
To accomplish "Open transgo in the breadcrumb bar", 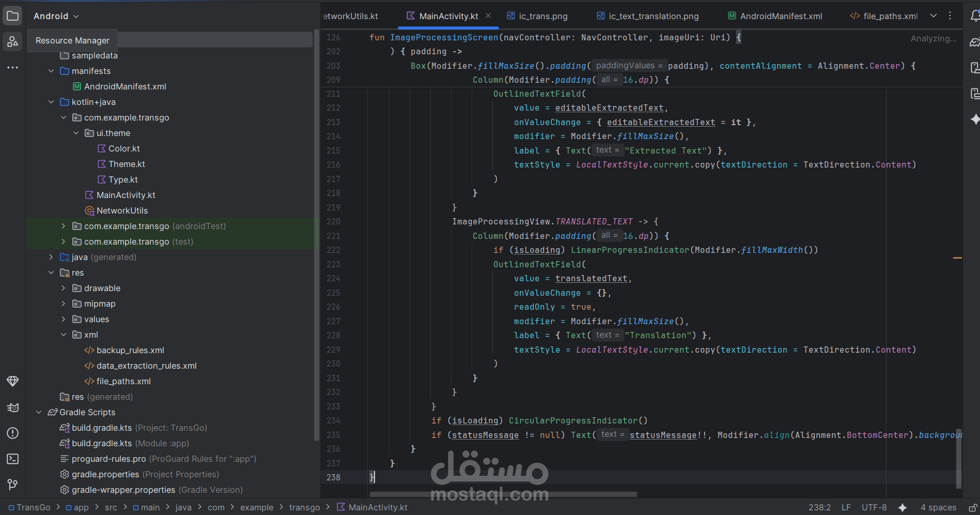I will pyautogui.click(x=305, y=507).
